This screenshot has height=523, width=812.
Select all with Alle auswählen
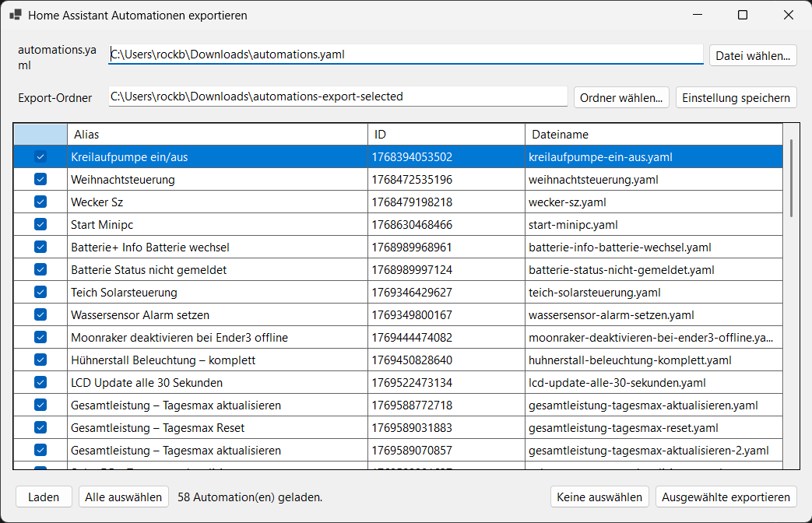(x=123, y=497)
